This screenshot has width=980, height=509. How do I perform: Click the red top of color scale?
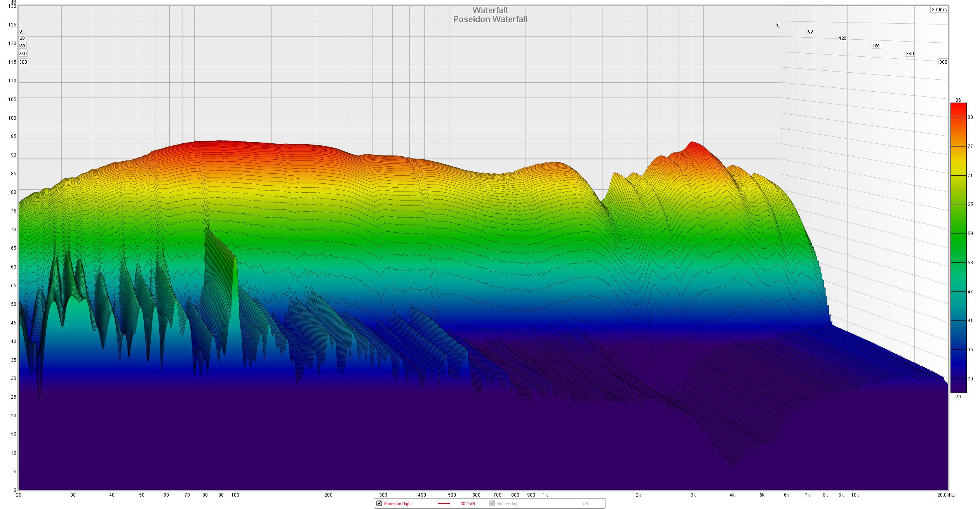958,107
